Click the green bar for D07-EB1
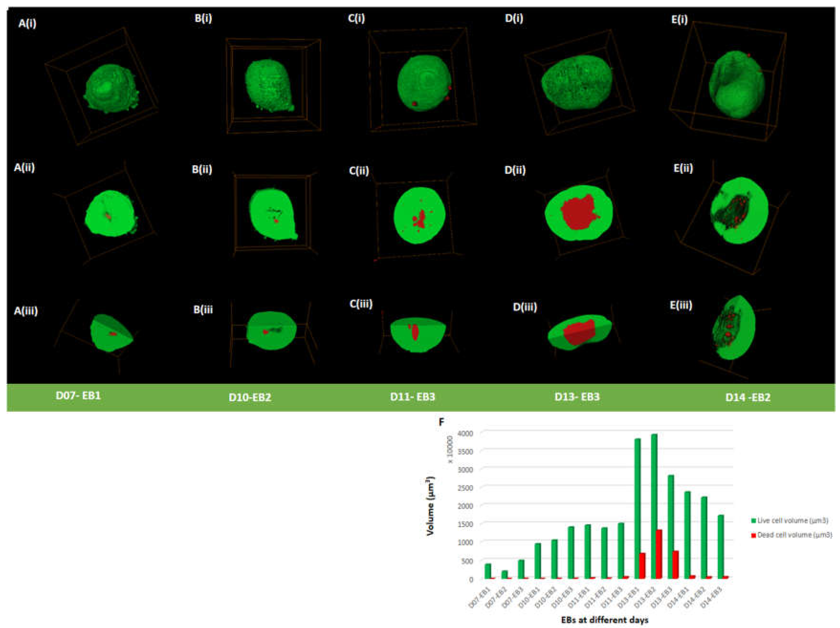This screenshot has width=840, height=628. coord(488,571)
